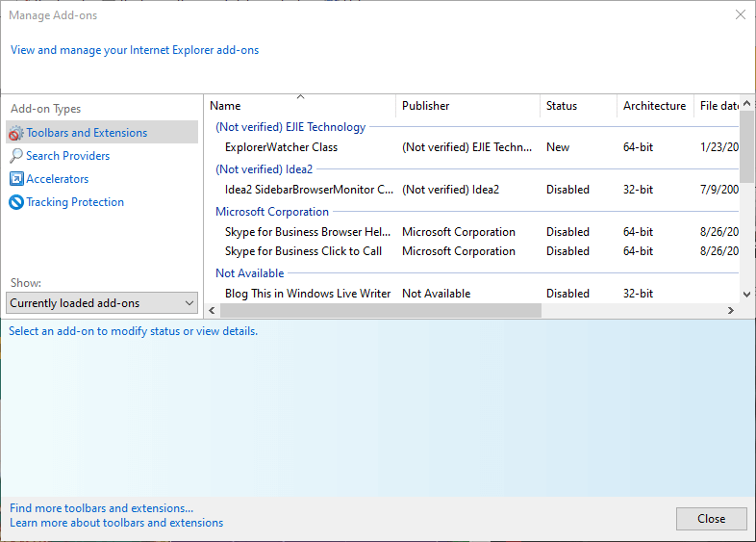Click the Search Providers magnifier icon
The height and width of the screenshot is (542, 756).
click(16, 156)
